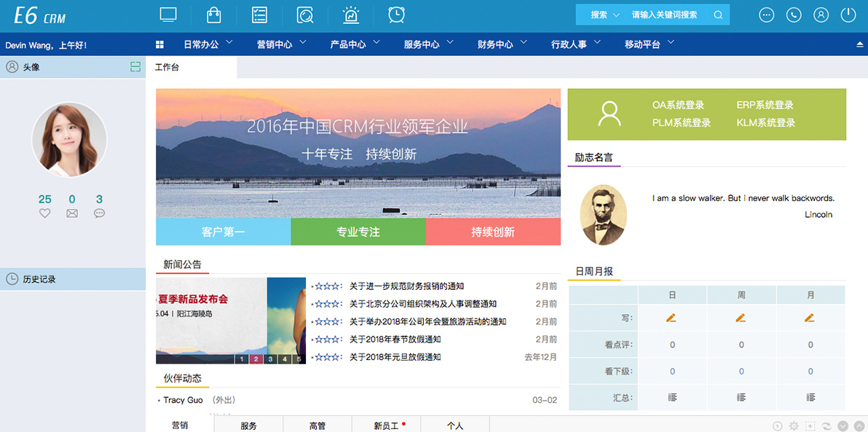868x432 pixels.
Task: Open the clock/schedule icon in top toolbar
Action: click(x=395, y=14)
